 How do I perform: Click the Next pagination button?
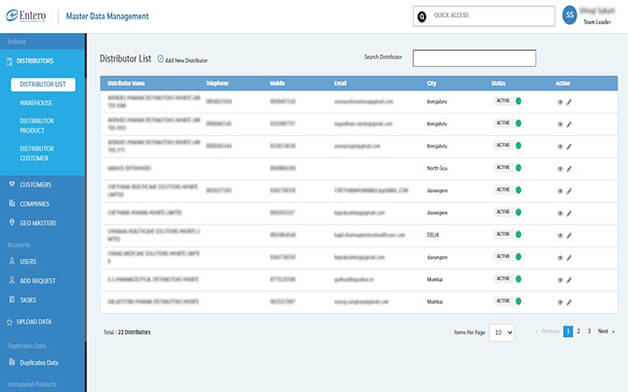[x=606, y=331]
